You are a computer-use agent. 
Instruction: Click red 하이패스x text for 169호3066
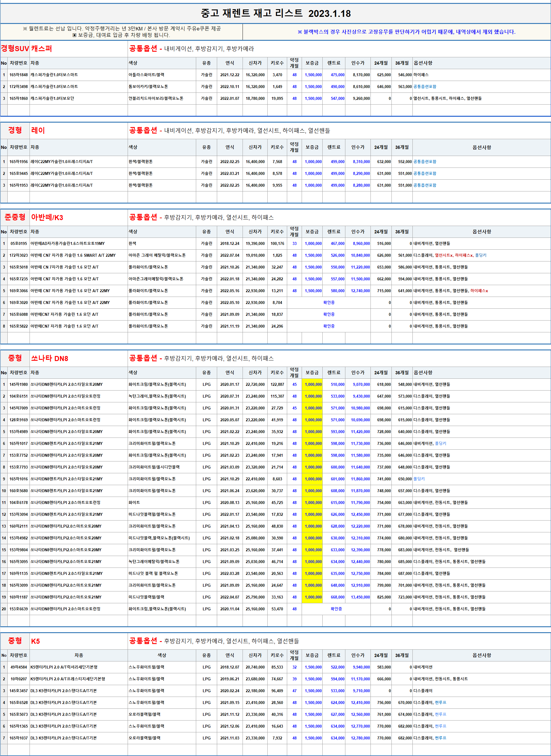(x=479, y=291)
